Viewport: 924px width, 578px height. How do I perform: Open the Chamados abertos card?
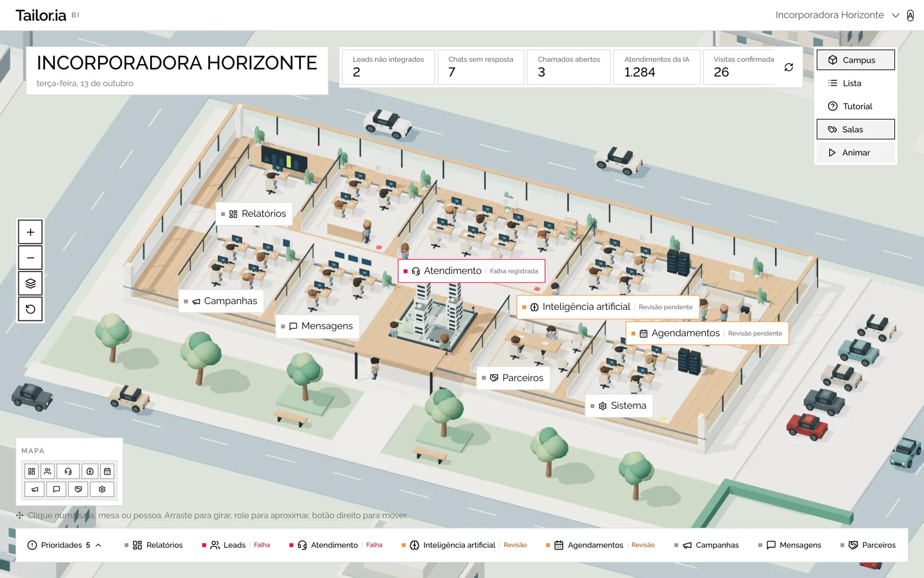pos(569,68)
